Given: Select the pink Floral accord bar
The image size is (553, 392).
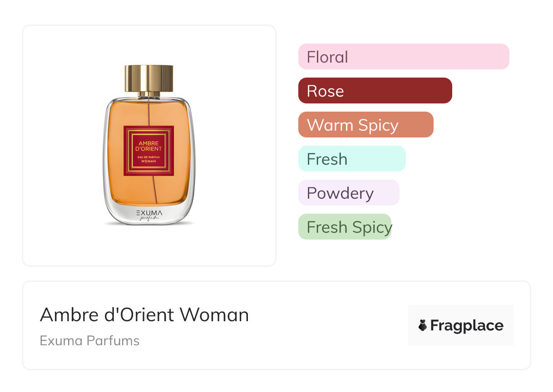Looking at the screenshot, I should tap(403, 57).
